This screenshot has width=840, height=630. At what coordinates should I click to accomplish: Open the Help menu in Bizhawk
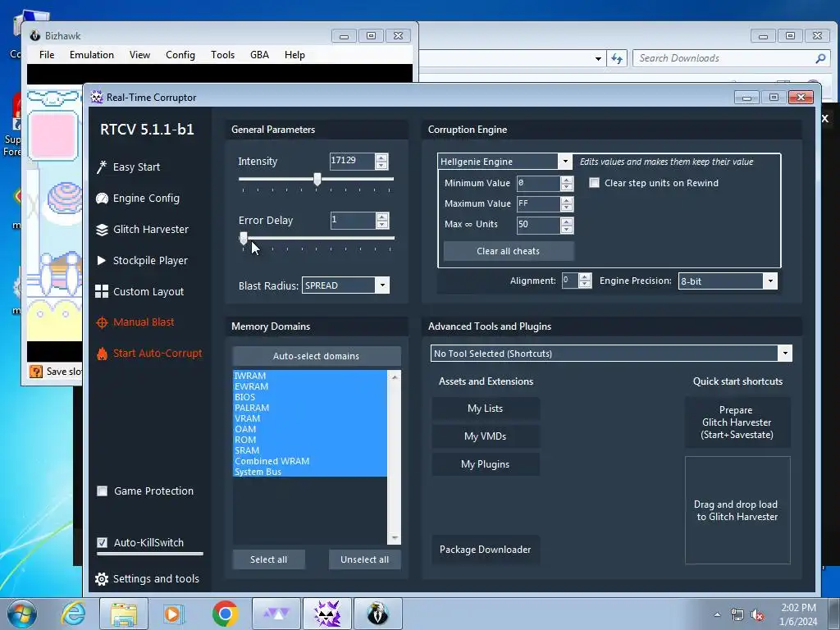[x=294, y=55]
